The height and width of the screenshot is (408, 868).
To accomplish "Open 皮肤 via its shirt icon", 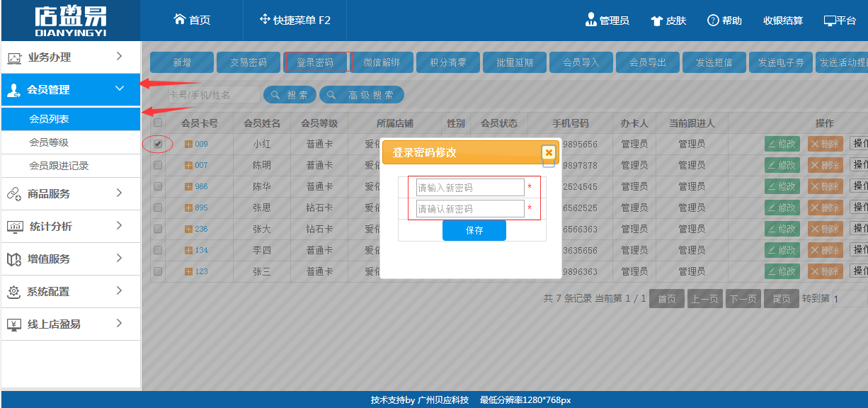I will click(656, 21).
